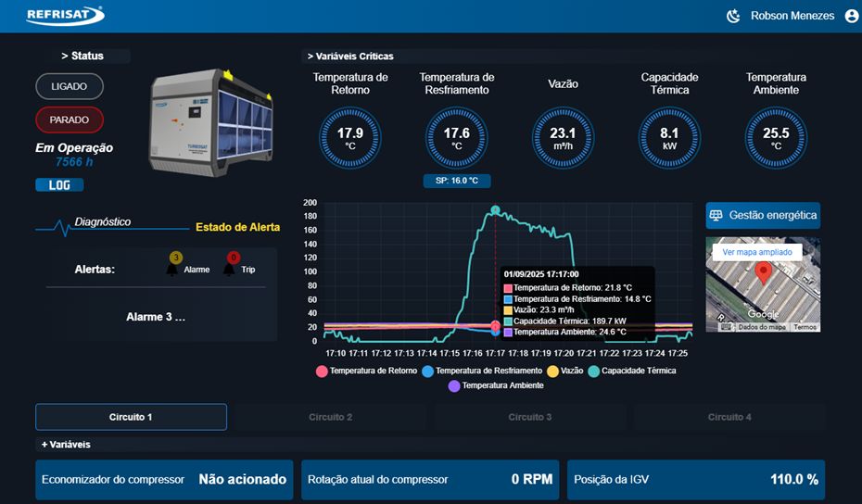Click the map keyboard shortcuts icon

coord(727,327)
